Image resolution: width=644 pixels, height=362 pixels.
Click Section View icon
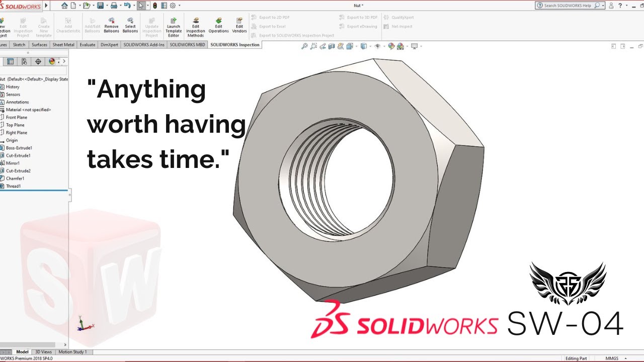332,46
